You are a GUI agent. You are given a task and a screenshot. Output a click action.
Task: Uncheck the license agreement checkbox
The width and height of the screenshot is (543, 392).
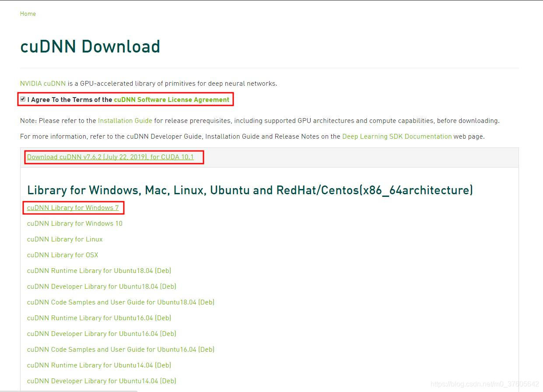23,99
